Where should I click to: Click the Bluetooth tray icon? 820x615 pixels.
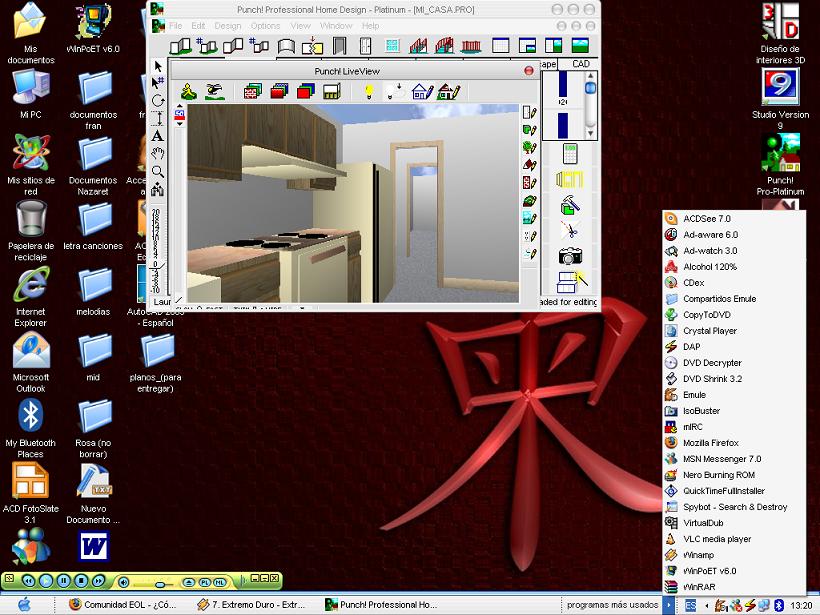pyautogui.click(x=779, y=605)
